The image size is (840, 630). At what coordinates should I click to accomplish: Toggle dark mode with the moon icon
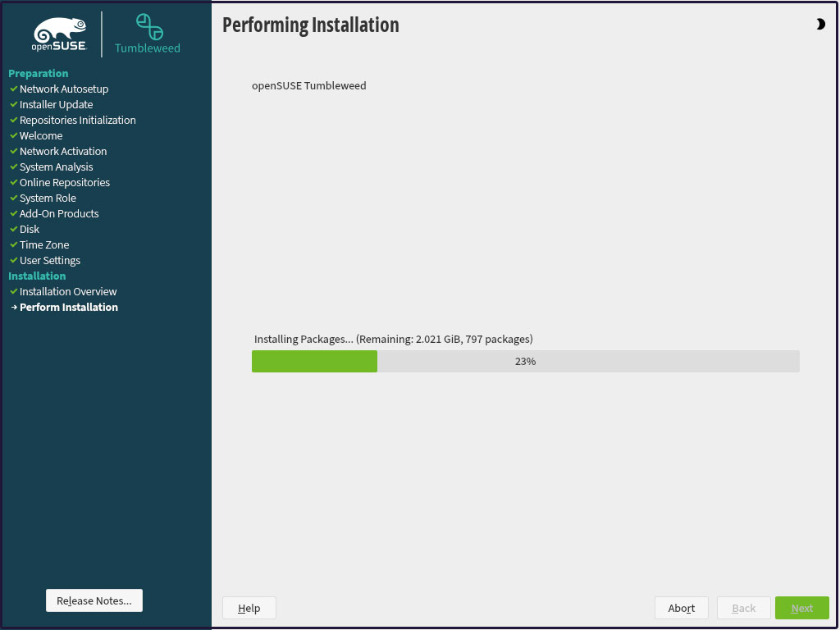pyautogui.click(x=820, y=24)
